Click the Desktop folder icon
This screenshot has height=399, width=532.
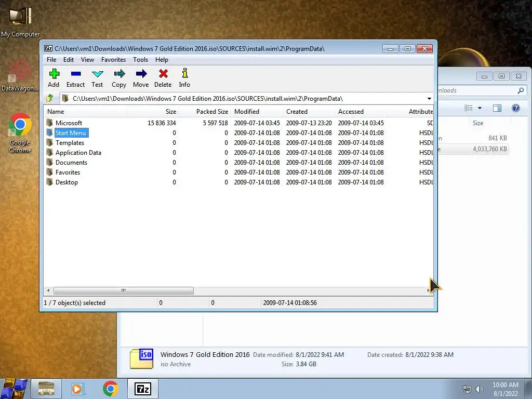[49, 182]
